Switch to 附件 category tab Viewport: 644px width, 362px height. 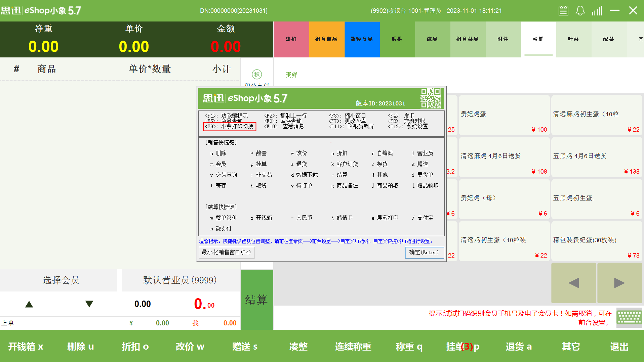click(503, 39)
